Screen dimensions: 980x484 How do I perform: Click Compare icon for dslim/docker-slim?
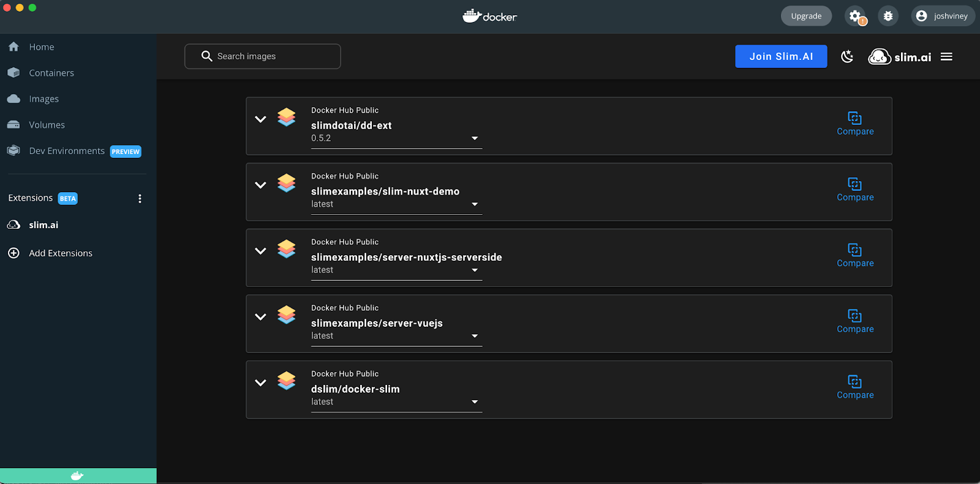(x=854, y=382)
